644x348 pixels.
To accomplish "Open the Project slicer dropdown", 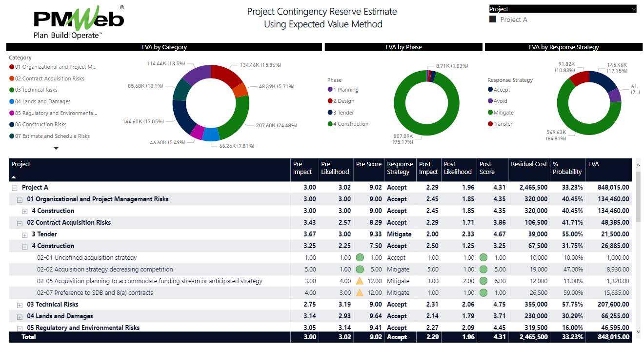I will pos(633,9).
